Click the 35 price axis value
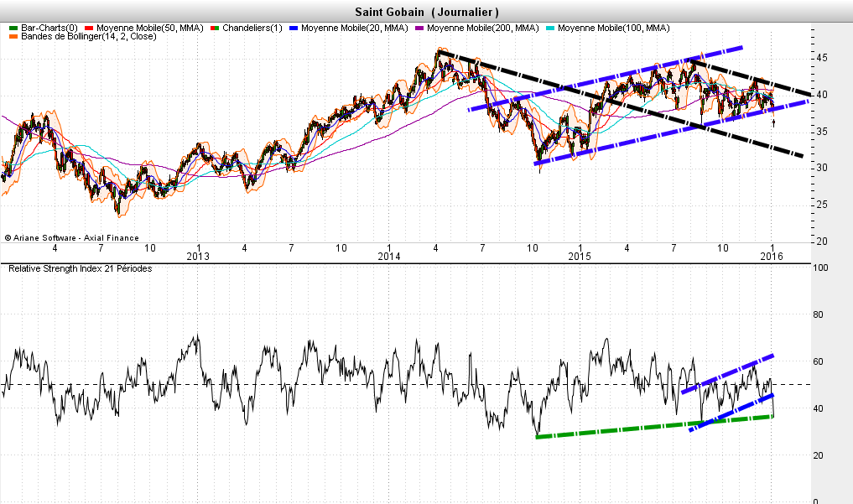The image size is (853, 504). [x=822, y=132]
